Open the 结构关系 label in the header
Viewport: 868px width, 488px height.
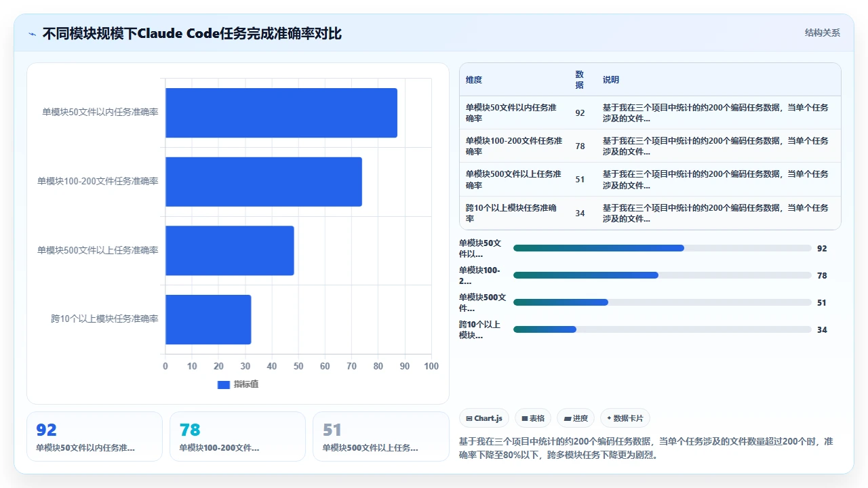coord(822,33)
